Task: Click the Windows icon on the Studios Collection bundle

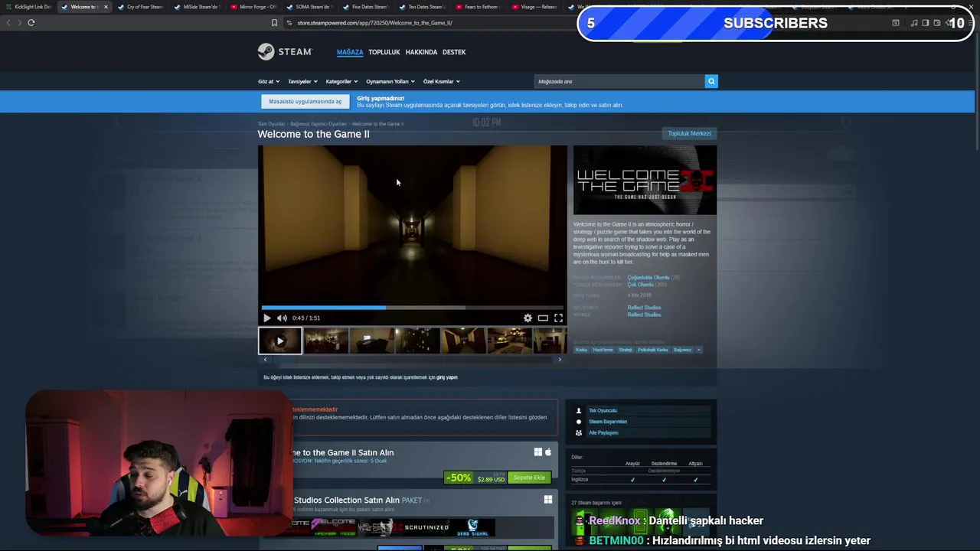Action: [548, 500]
